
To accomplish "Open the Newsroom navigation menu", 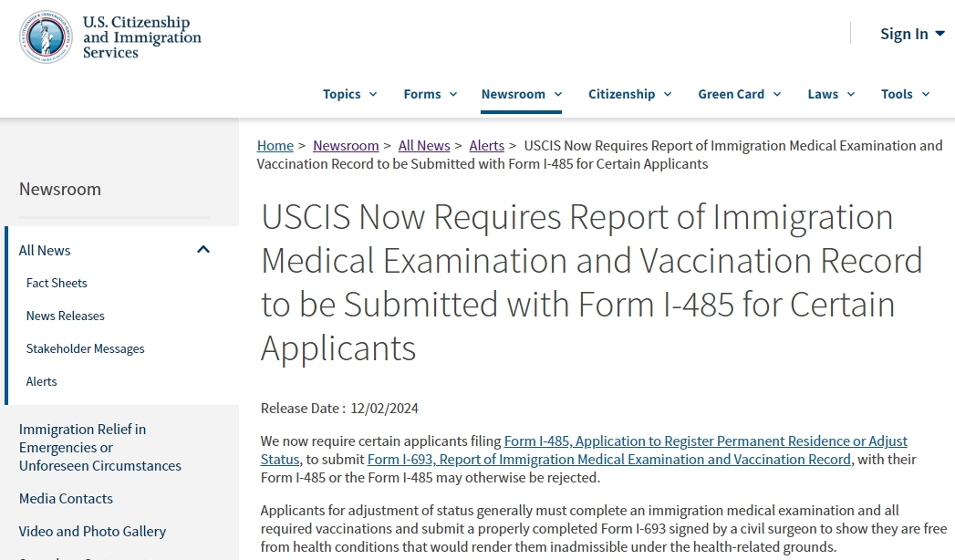I will pos(521,94).
